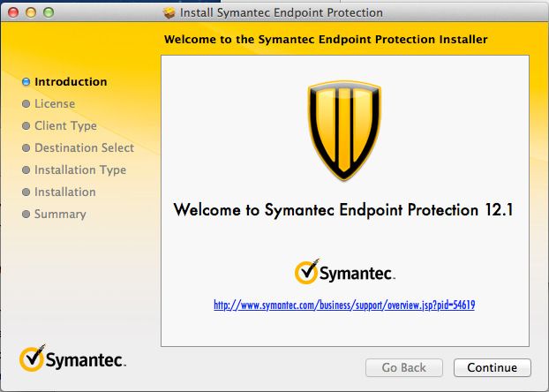
Task: Select the Installation step in sidebar
Action: coord(65,192)
